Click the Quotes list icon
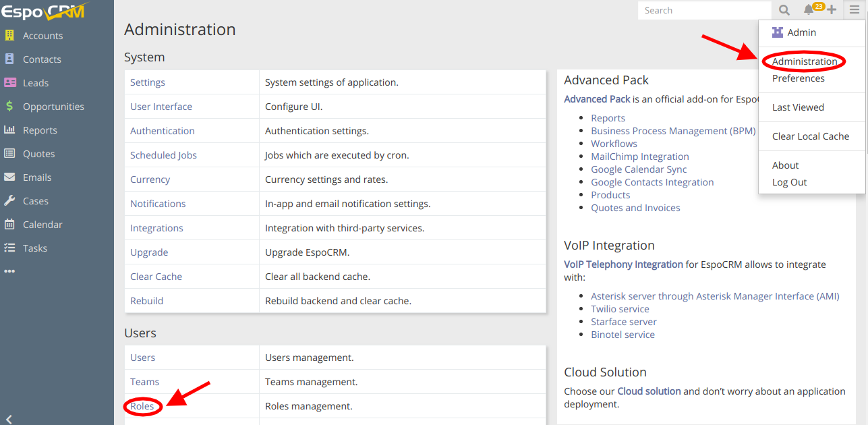Image resolution: width=868 pixels, height=425 pixels. [9, 154]
